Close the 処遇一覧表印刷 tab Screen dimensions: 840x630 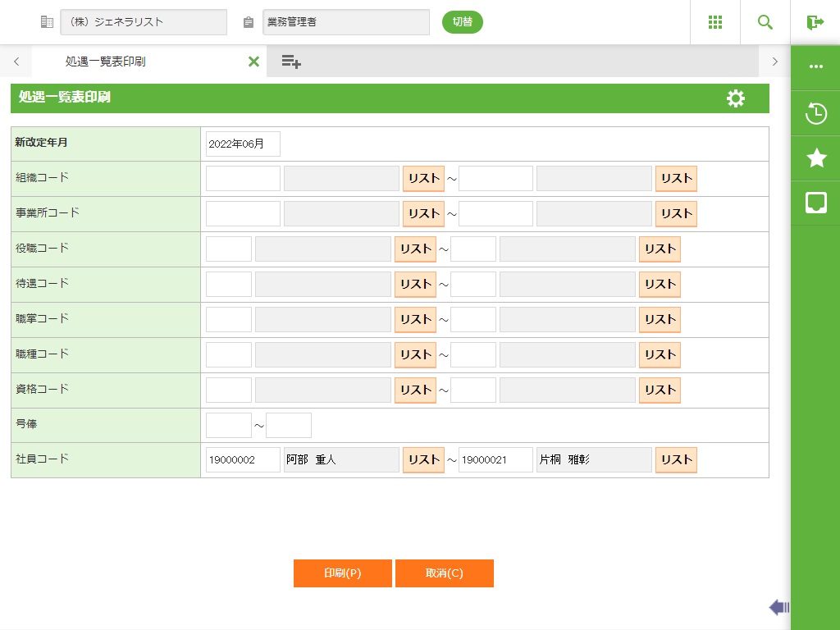[253, 62]
